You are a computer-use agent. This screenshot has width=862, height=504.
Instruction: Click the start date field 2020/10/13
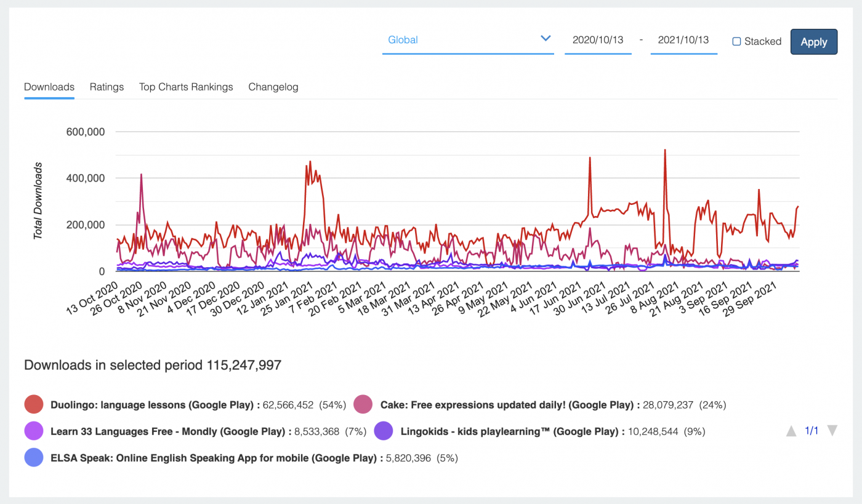pyautogui.click(x=597, y=40)
